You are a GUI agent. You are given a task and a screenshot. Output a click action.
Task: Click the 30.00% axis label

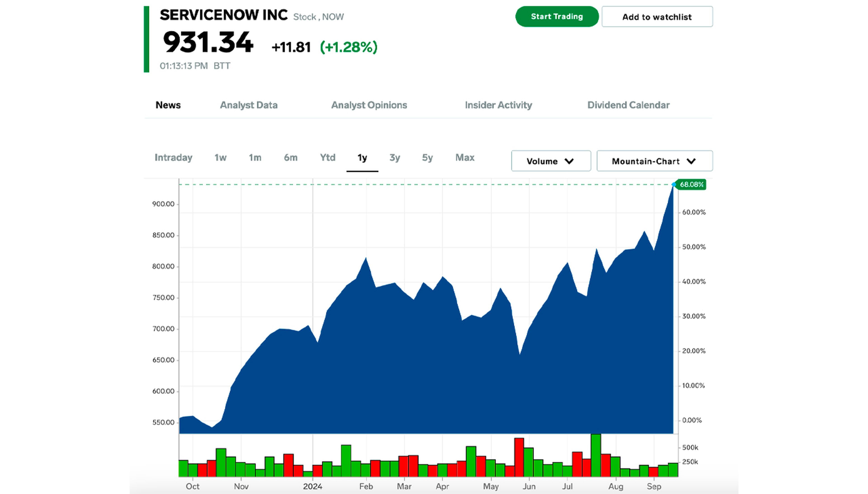tap(694, 316)
